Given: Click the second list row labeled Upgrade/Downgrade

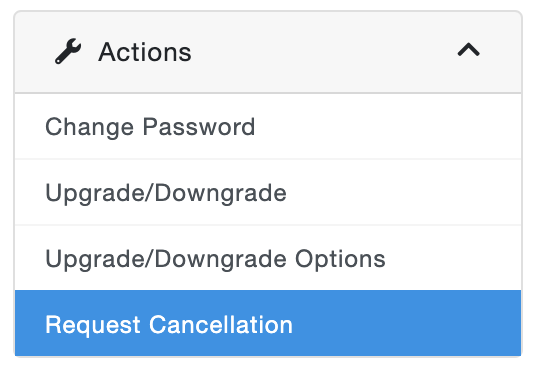Looking at the screenshot, I should [268, 192].
